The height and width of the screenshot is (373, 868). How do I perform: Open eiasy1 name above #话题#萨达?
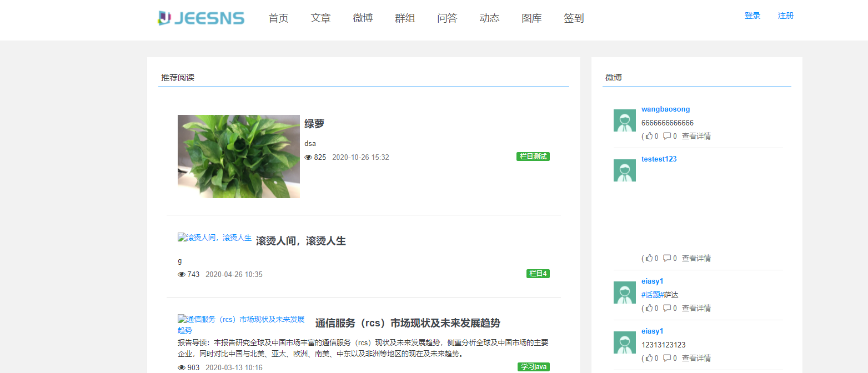653,281
